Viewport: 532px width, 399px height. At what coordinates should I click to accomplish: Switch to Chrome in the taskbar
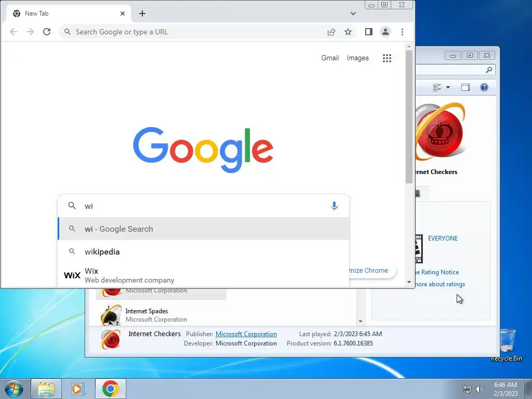coord(110,389)
